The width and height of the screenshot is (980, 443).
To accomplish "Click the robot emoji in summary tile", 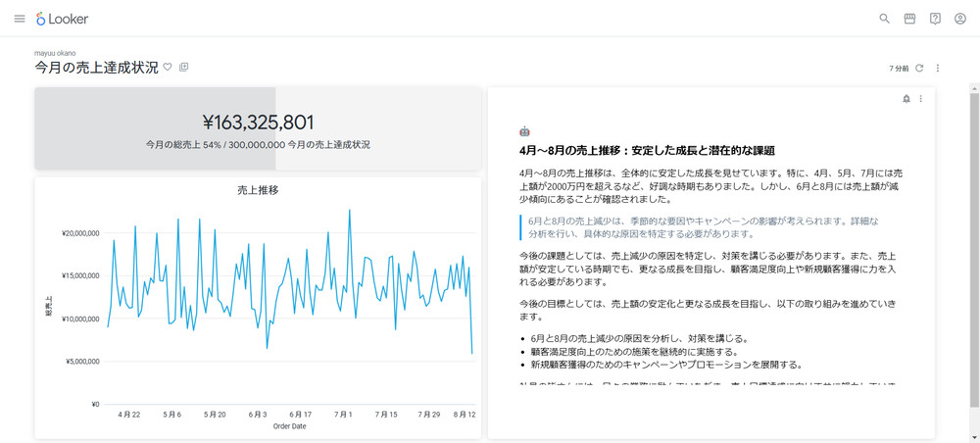I will [524, 131].
